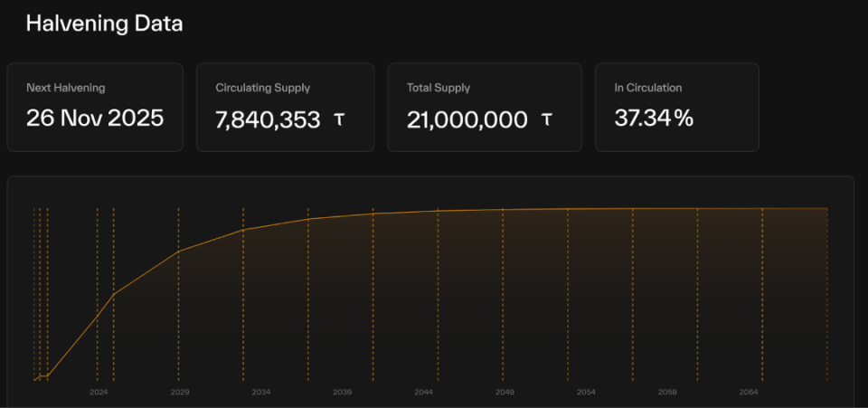Click the 26 Nov 2025 date
Viewport: 868px width, 408px height.
pyautogui.click(x=95, y=118)
